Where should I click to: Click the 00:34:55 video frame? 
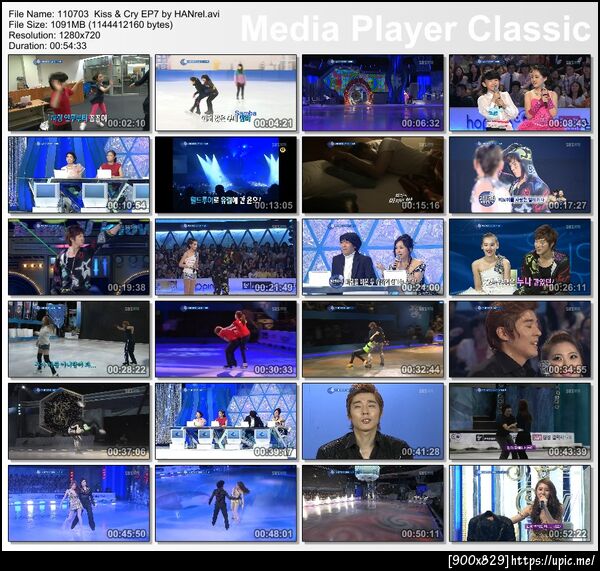point(520,339)
